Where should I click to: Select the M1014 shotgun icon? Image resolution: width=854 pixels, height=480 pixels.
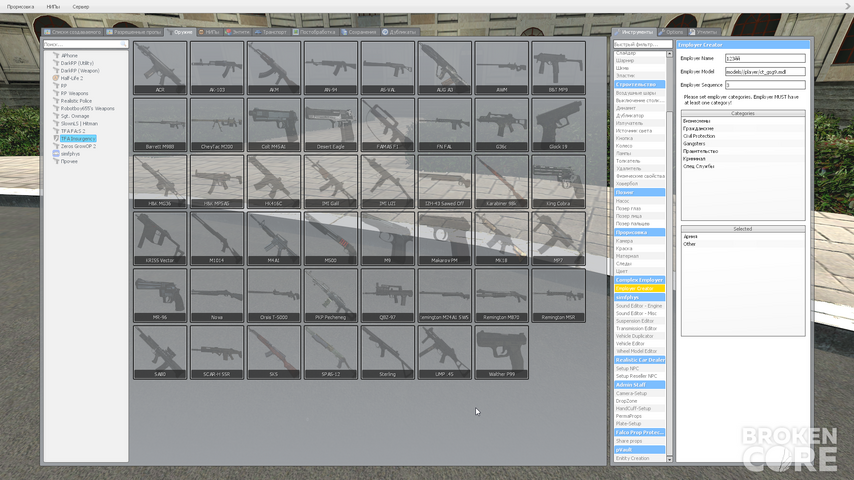coord(217,239)
